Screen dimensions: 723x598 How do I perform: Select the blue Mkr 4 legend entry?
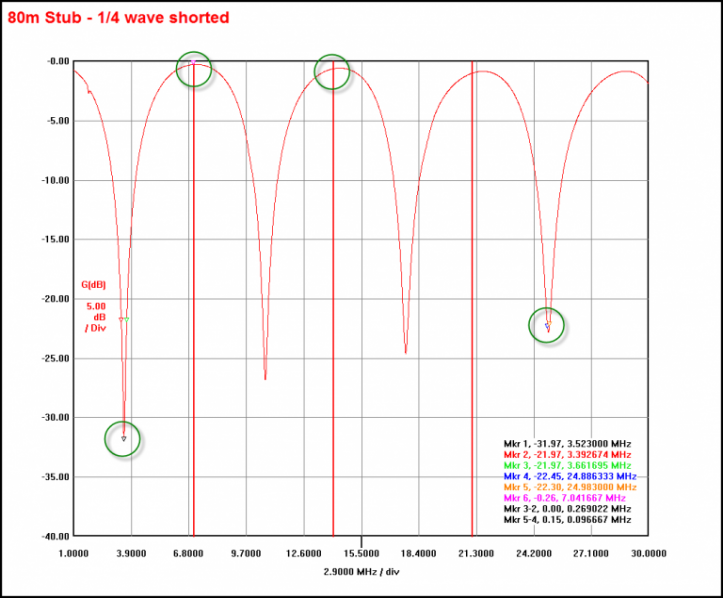pyautogui.click(x=566, y=476)
